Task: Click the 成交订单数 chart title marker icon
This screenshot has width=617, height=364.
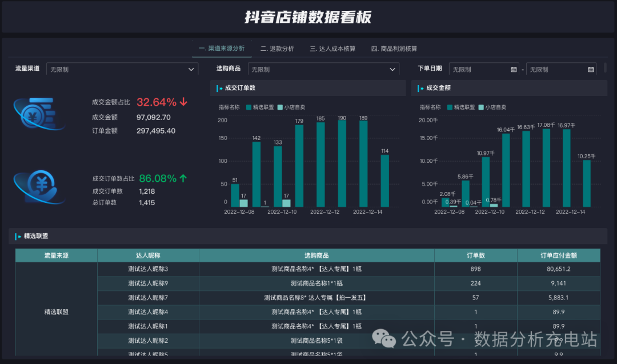Action: point(219,88)
